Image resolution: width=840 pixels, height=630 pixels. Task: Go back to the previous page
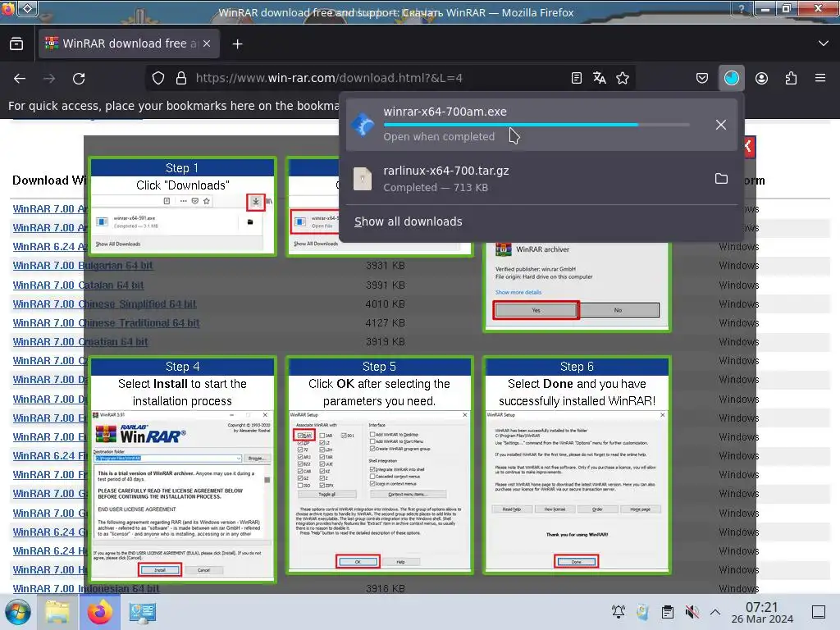click(20, 78)
